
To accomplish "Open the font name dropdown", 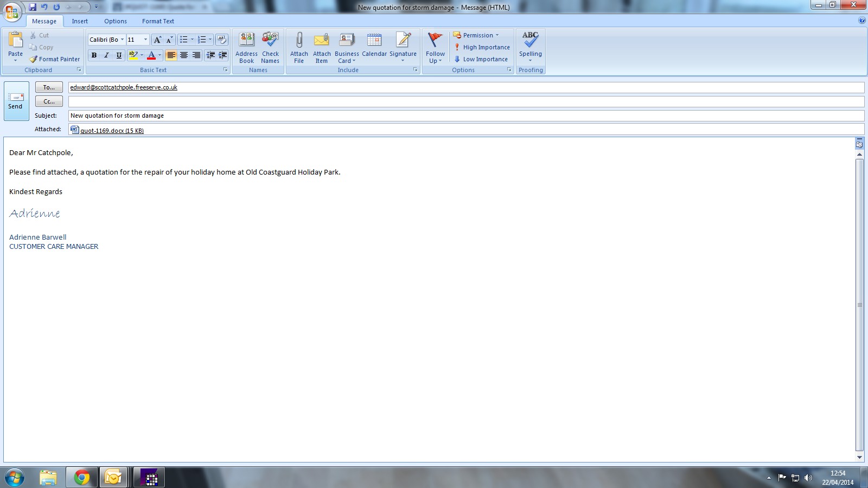I will coord(122,40).
